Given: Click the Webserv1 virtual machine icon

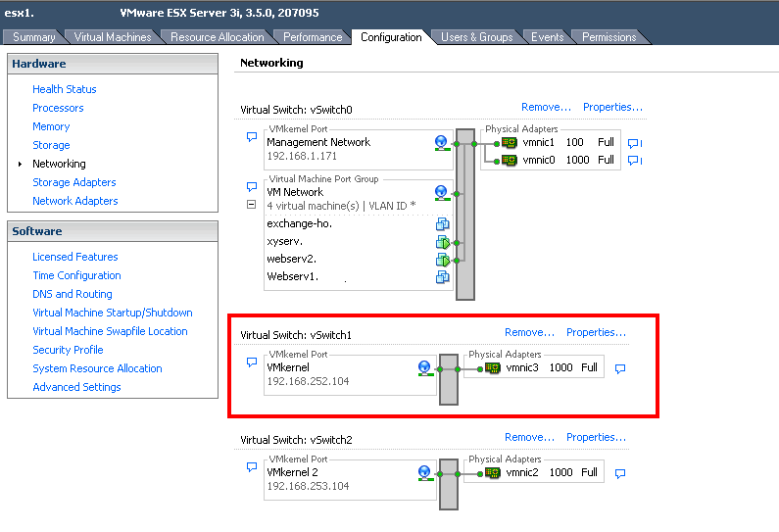Looking at the screenshot, I should pyautogui.click(x=443, y=276).
